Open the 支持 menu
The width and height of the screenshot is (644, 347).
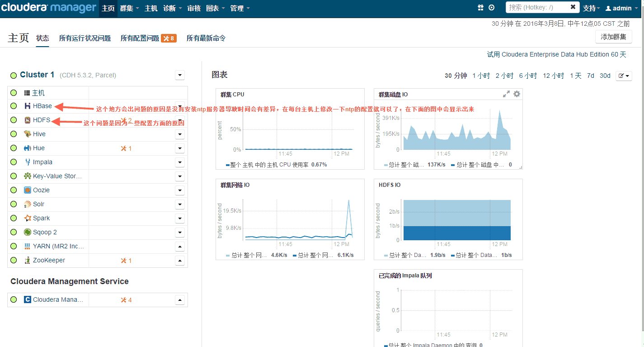click(x=591, y=8)
